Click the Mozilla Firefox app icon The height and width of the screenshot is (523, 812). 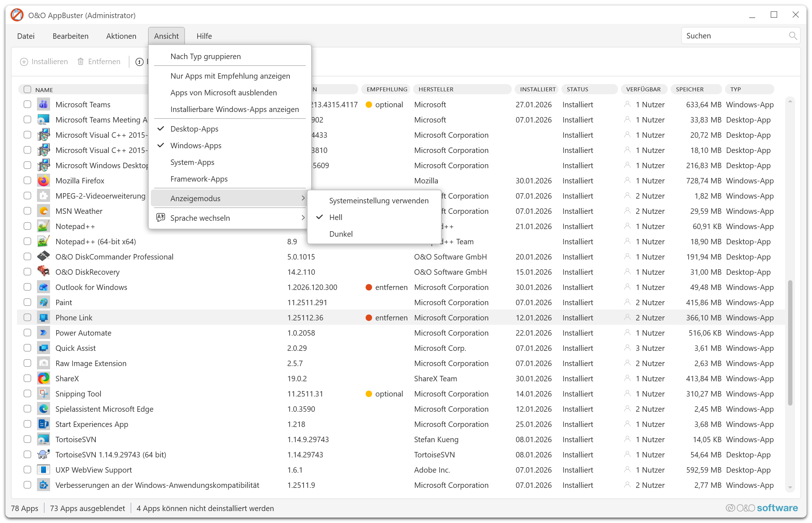click(44, 180)
